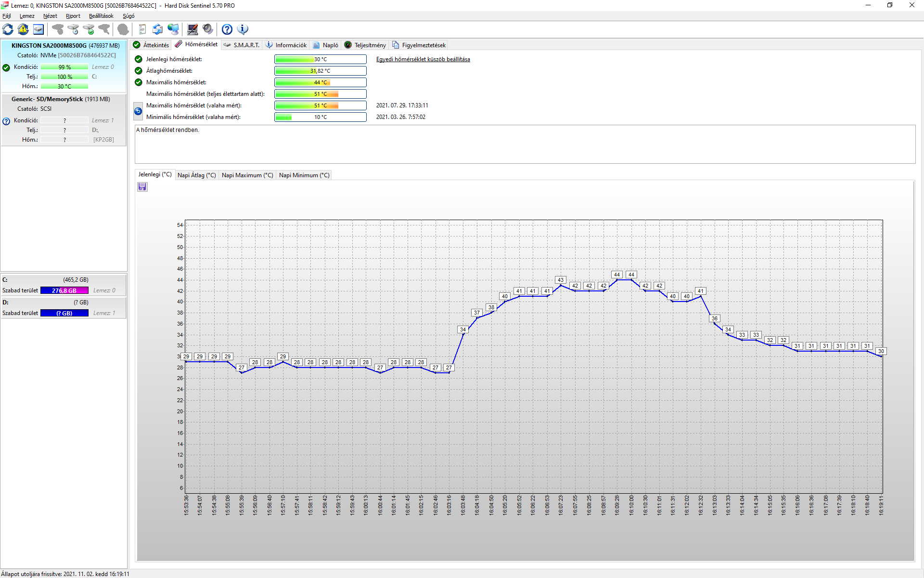Open the configuration monitor-screwdriver icon
Viewport: 924px width, 578px height.
(192, 29)
